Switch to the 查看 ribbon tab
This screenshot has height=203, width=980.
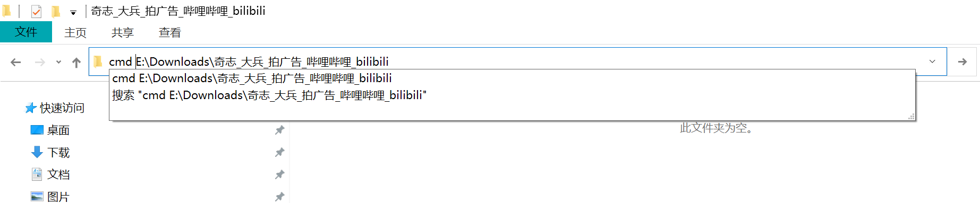pyautogui.click(x=170, y=32)
